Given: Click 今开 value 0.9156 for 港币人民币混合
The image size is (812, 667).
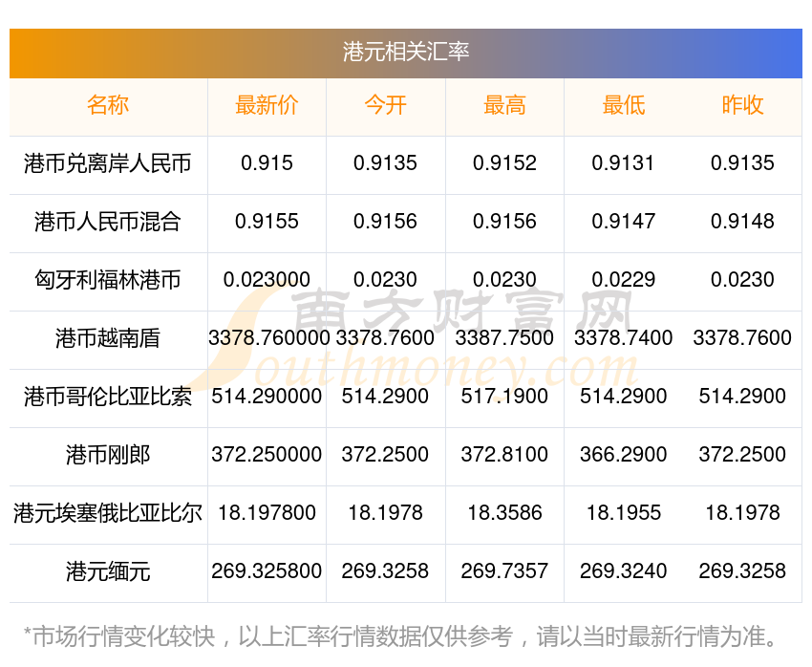Looking at the screenshot, I should pyautogui.click(x=385, y=222).
